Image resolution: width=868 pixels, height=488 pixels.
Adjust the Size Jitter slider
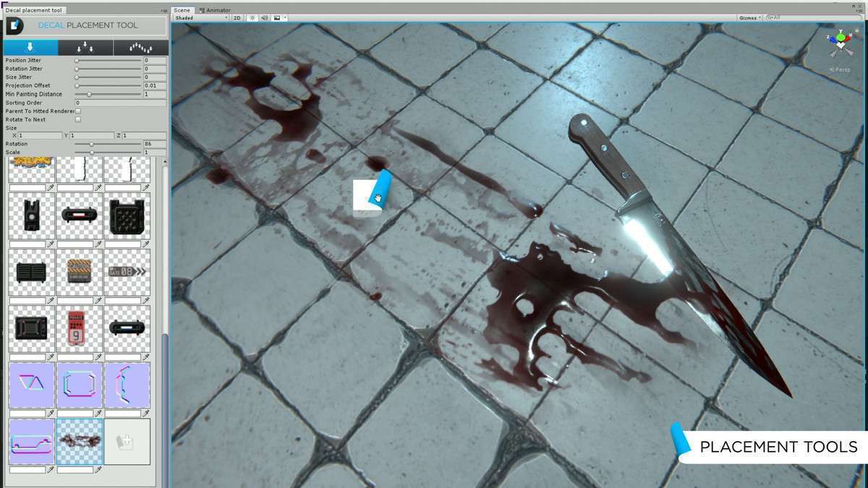click(109, 77)
